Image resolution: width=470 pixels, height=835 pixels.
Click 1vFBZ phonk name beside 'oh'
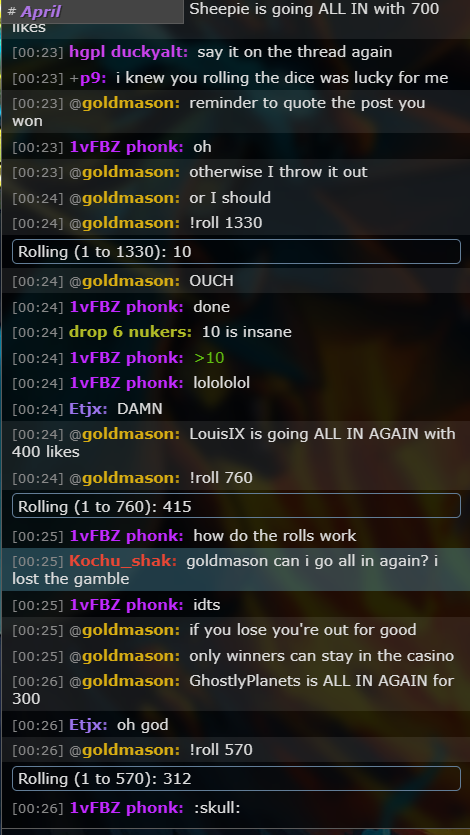[126, 146]
